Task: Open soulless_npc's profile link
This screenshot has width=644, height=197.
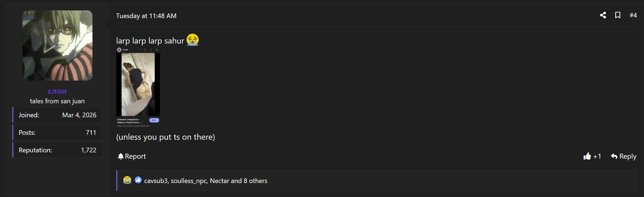Action: 189,181
